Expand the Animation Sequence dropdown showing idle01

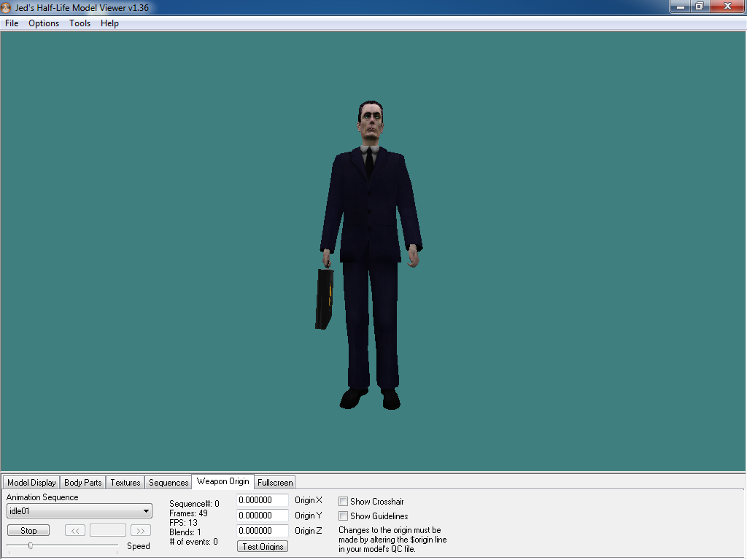click(80, 511)
